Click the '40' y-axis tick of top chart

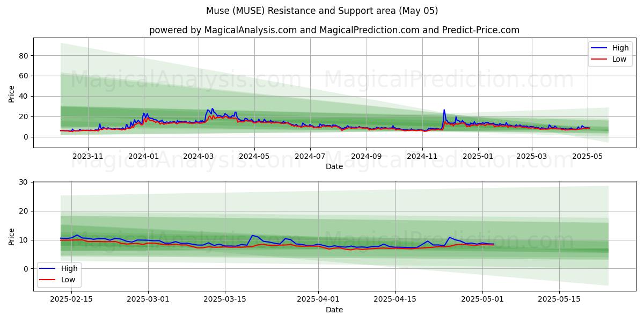[24, 97]
